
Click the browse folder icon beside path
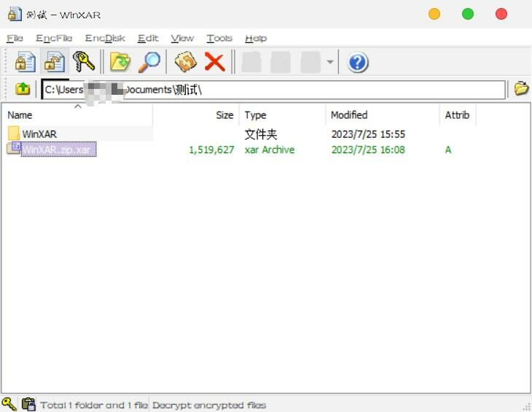[521, 89]
